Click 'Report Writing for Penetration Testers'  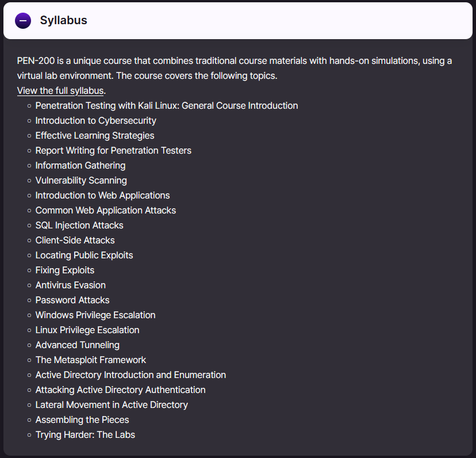coord(113,151)
